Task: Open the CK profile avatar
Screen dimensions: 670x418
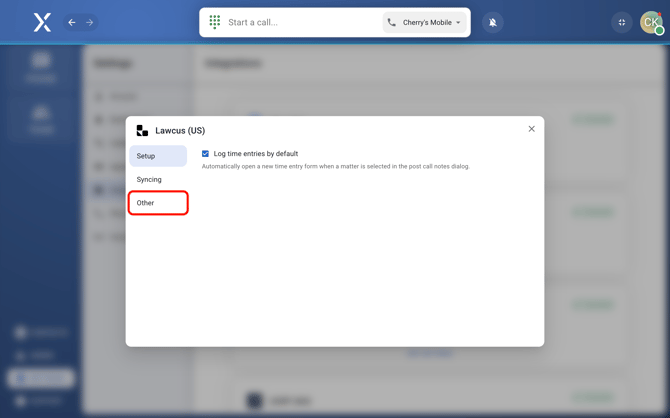Action: coord(651,22)
